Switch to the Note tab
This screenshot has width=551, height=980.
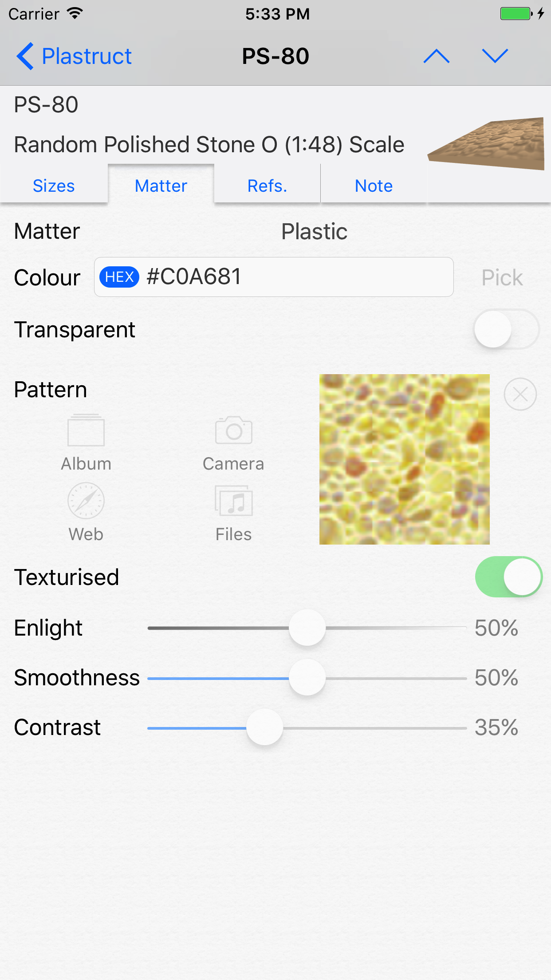tap(374, 186)
